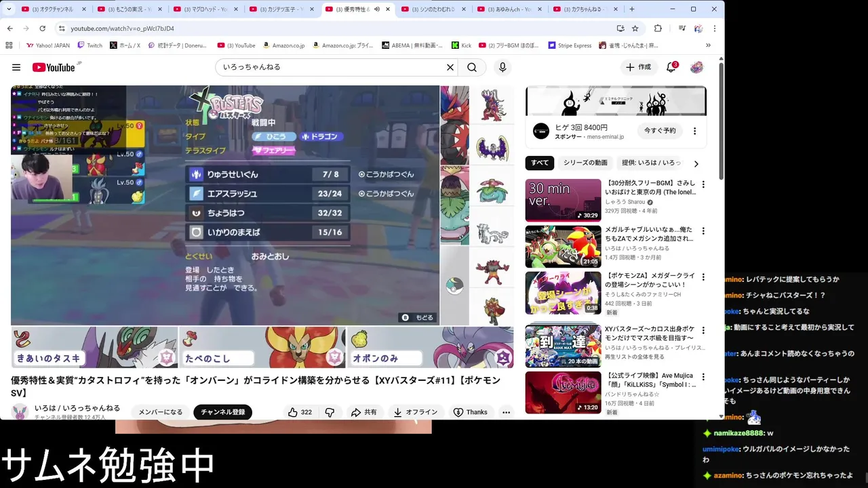Open Kick bookmark
This screenshot has height=488, width=868.
tap(460, 45)
